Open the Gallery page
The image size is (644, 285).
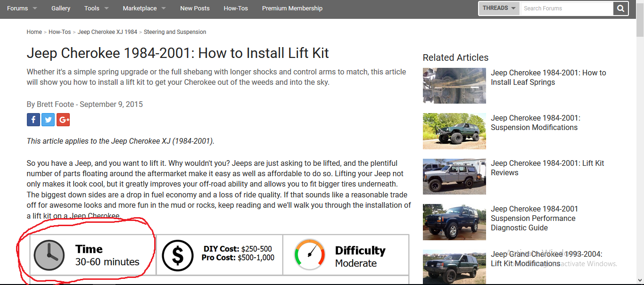click(x=61, y=8)
